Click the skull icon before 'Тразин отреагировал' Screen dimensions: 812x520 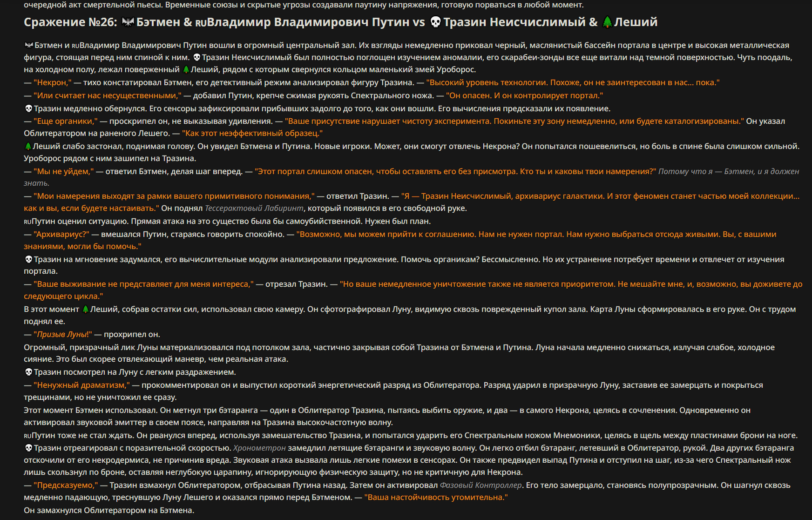click(28, 448)
